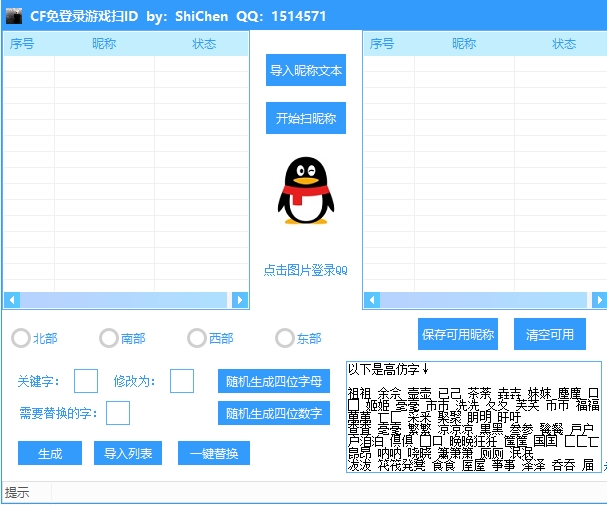The width and height of the screenshot is (607, 505).
Task: Click right list's scroll left arrow
Action: point(372,300)
